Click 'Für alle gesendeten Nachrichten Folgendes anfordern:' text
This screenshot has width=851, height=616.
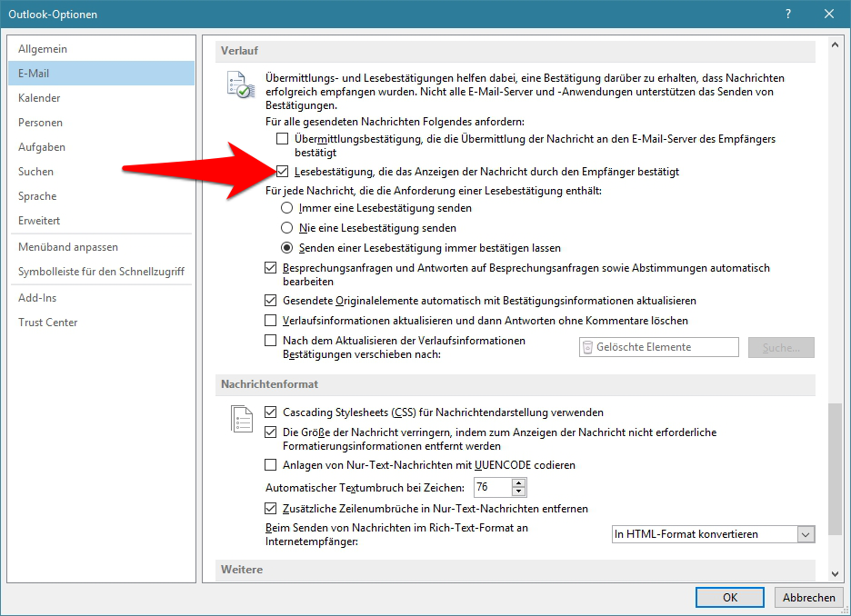[395, 122]
